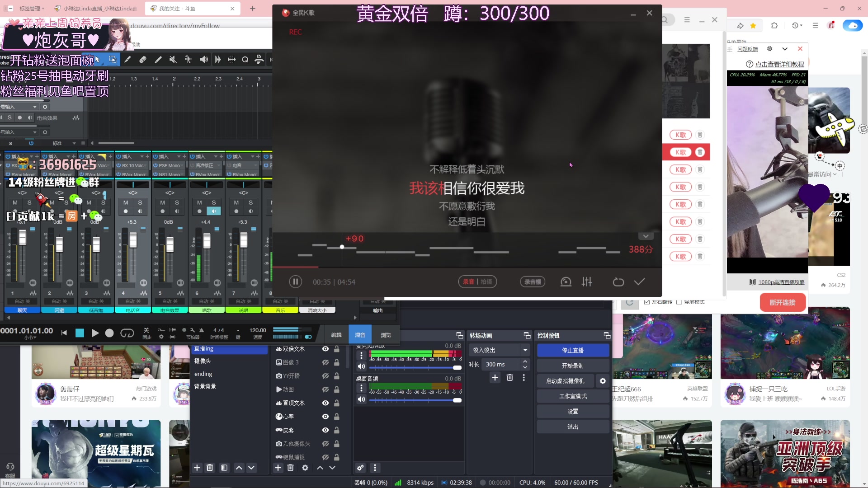Open the karaoke tuning mixer sliders icon
The width and height of the screenshot is (868, 488).
tap(587, 282)
